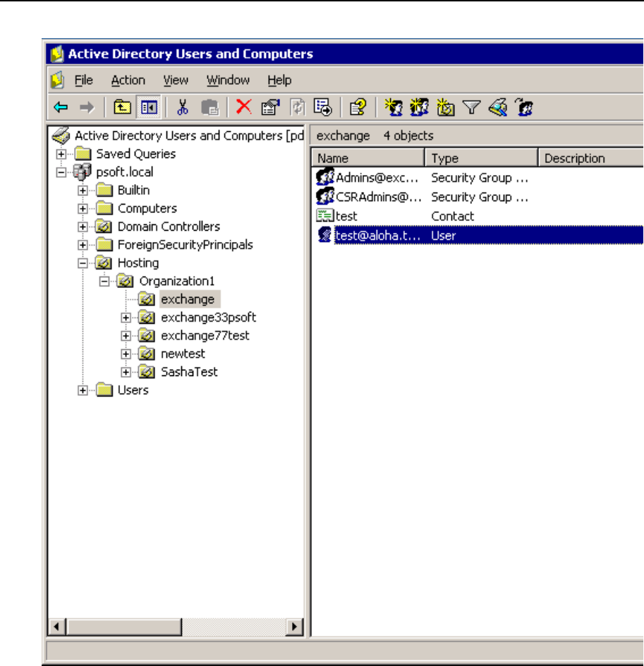The height and width of the screenshot is (666, 644).
Task: Expand the Domain Controllers node
Action: (83, 226)
